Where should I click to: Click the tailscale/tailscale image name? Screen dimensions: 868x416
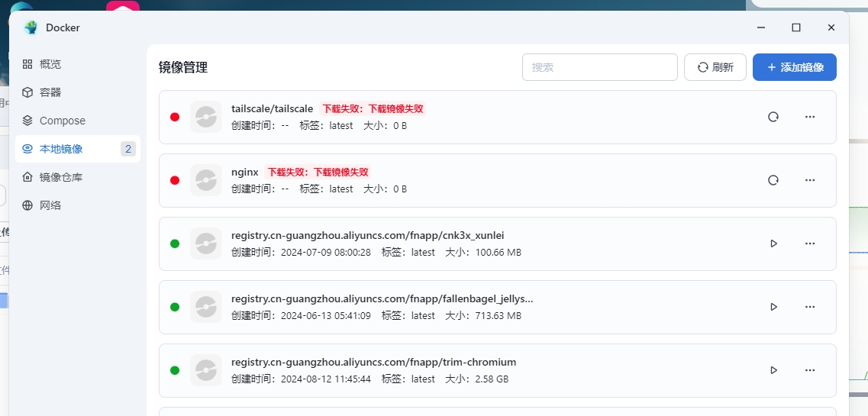pyautogui.click(x=273, y=109)
